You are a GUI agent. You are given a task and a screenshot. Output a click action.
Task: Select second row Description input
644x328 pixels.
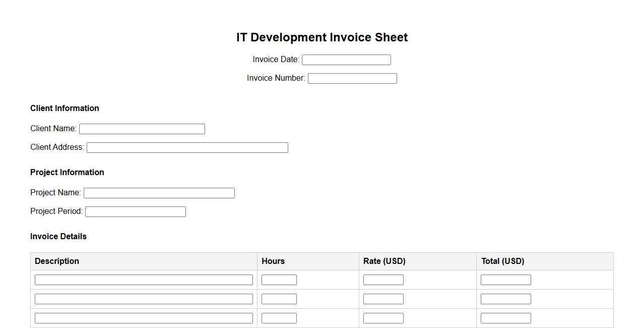[x=144, y=299]
